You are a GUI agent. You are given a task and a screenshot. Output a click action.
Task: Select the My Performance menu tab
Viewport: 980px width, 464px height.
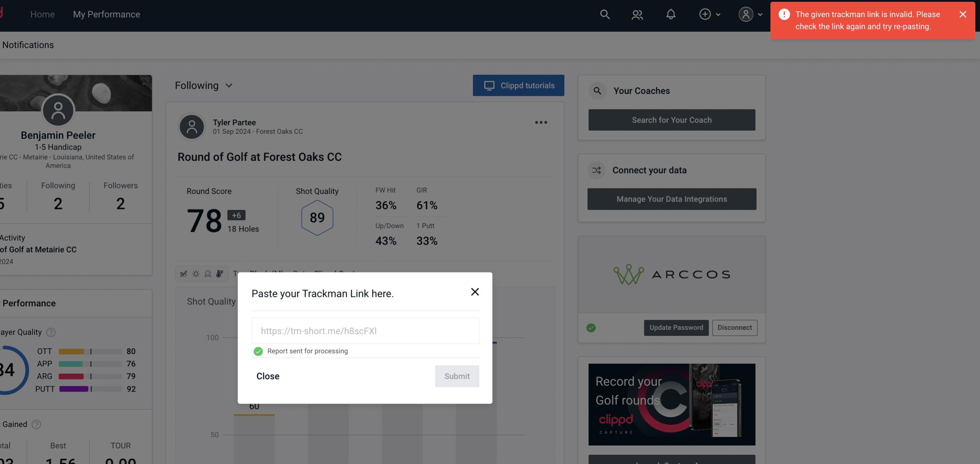106,14
